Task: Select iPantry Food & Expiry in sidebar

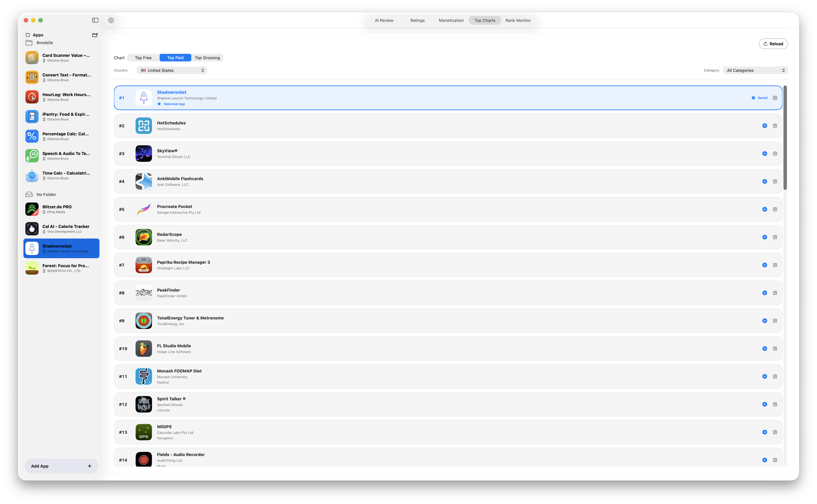Action: [x=61, y=117]
